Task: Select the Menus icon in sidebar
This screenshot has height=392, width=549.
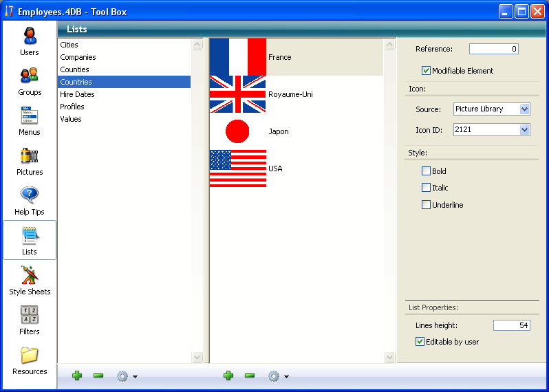Action: (30, 121)
